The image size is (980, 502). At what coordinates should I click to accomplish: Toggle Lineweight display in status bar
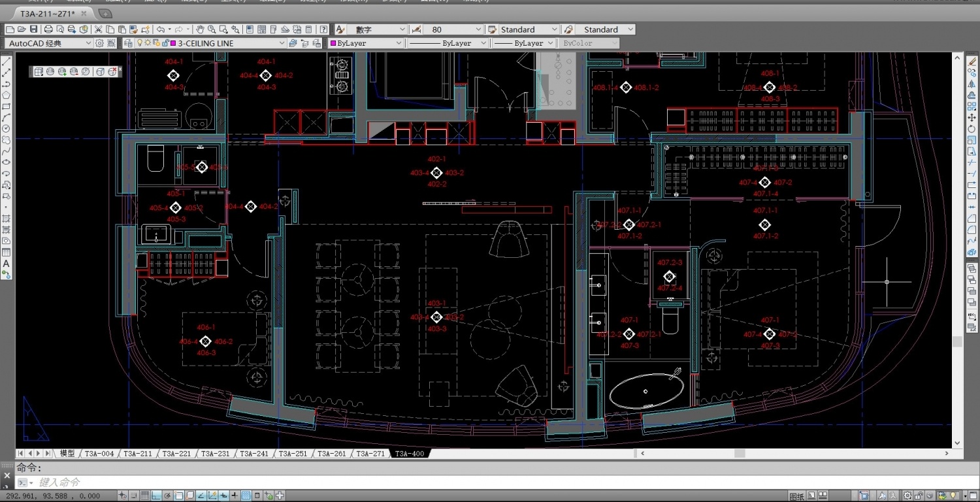coord(235,495)
